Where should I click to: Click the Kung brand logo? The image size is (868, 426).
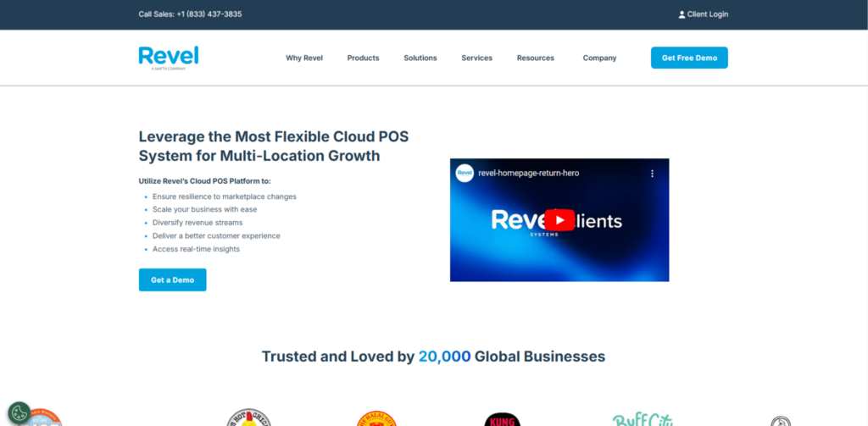pyautogui.click(x=502, y=420)
